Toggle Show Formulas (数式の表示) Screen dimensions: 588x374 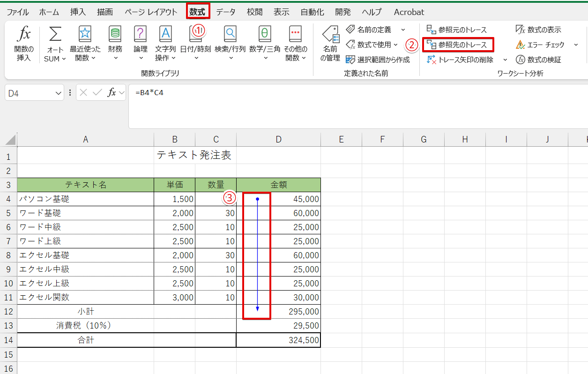(538, 30)
